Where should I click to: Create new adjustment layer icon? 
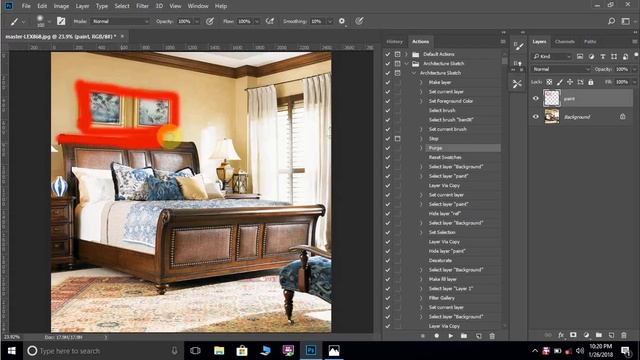point(586,335)
